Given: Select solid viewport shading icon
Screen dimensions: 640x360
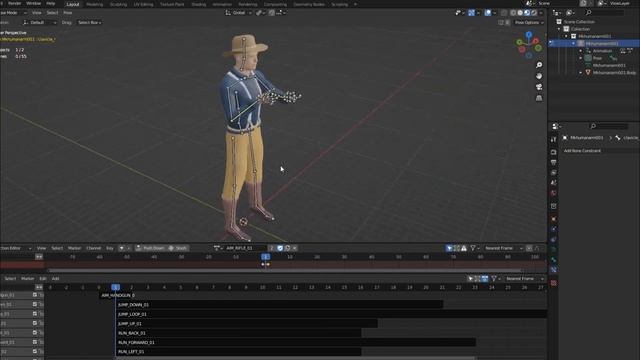Looking at the screenshot, I should click(520, 13).
